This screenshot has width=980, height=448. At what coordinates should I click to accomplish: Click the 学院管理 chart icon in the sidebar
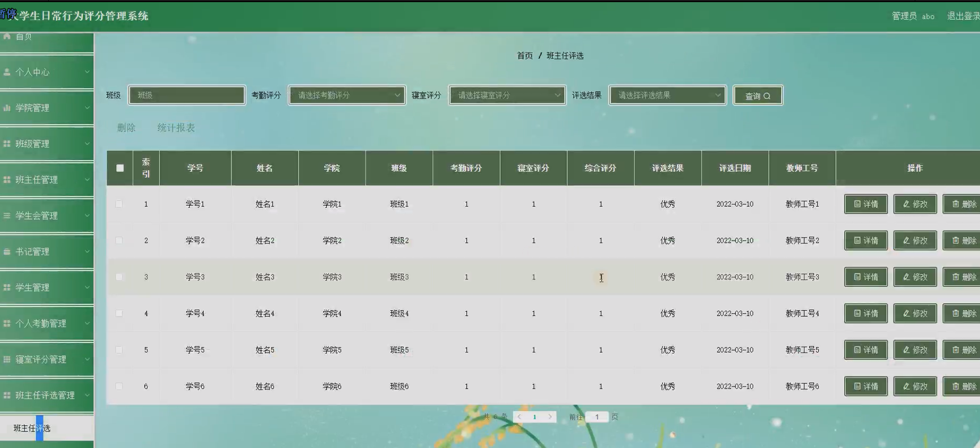pyautogui.click(x=7, y=108)
